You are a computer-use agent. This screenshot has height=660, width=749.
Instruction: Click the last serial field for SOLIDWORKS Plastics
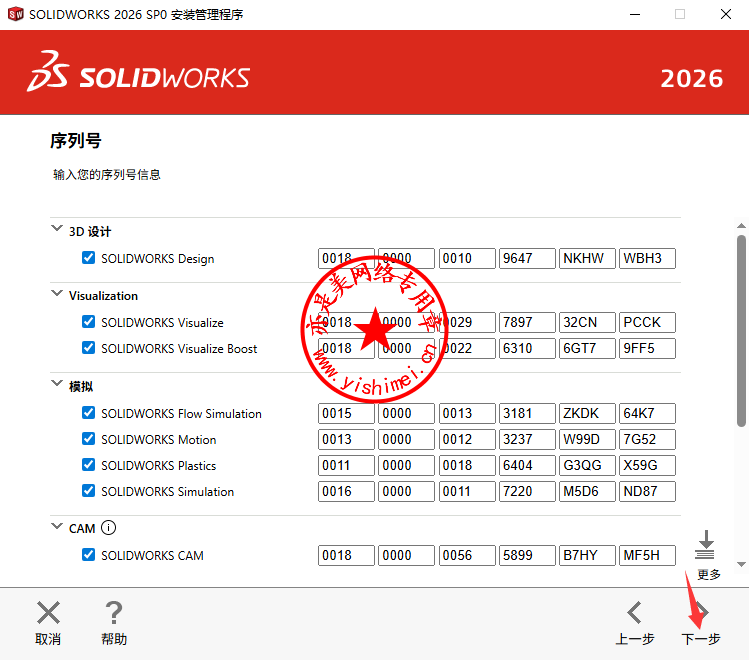pos(647,466)
